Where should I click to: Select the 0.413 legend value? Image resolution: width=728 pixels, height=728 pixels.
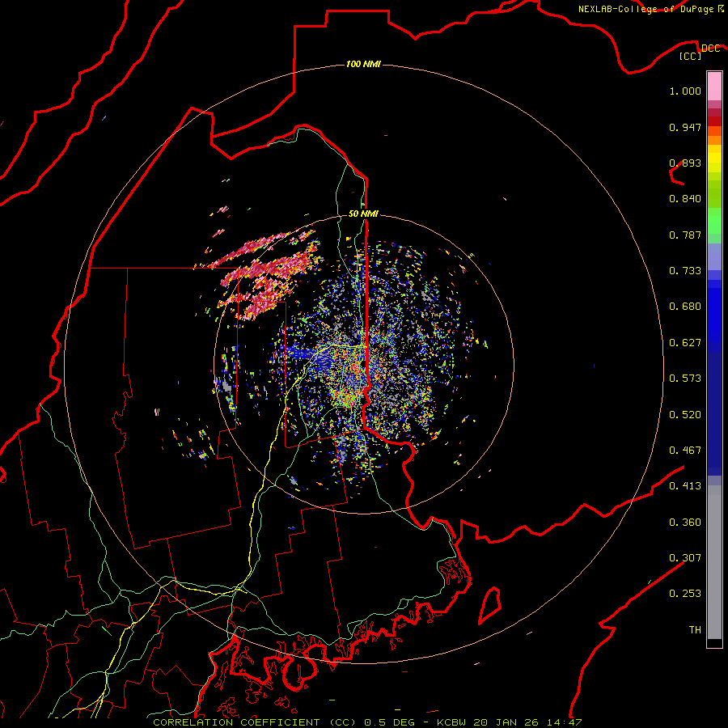coord(685,486)
